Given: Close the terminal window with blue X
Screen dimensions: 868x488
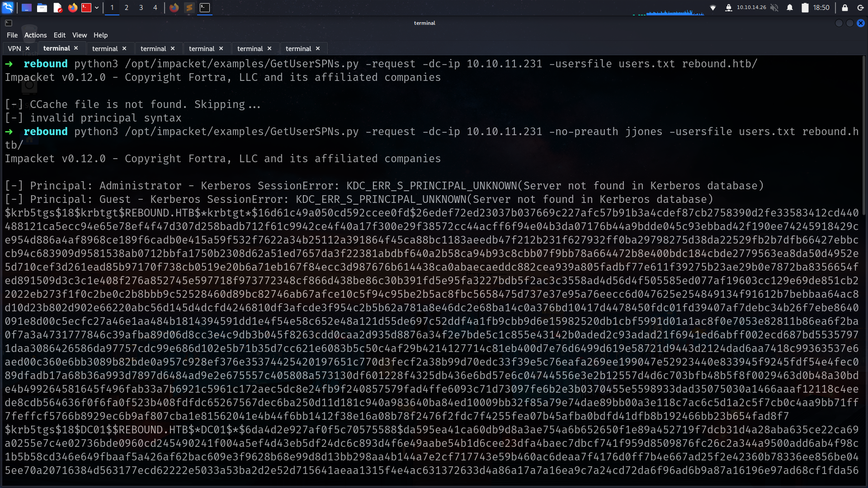Looking at the screenshot, I should pos(861,23).
